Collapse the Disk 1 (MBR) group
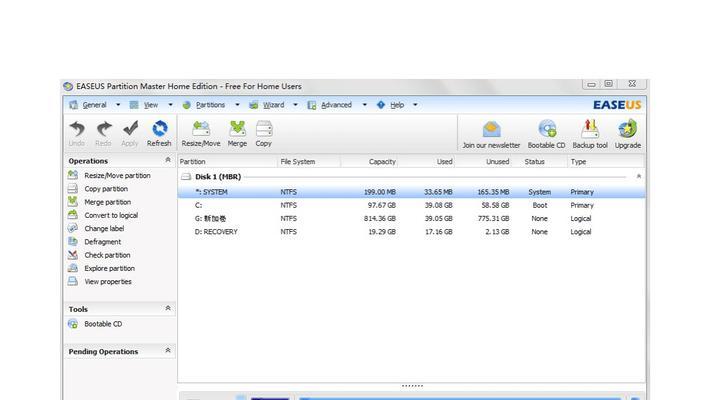The width and height of the screenshot is (707, 400). (638, 176)
